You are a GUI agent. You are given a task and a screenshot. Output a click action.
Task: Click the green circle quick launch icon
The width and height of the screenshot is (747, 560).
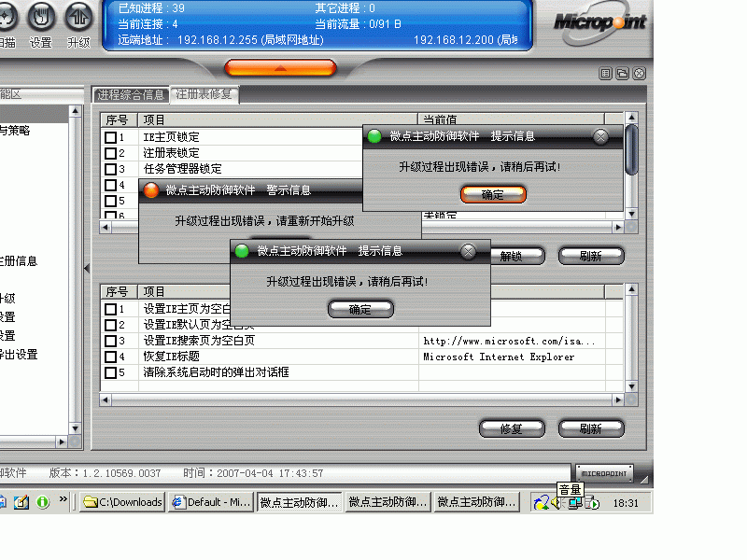pos(43,502)
